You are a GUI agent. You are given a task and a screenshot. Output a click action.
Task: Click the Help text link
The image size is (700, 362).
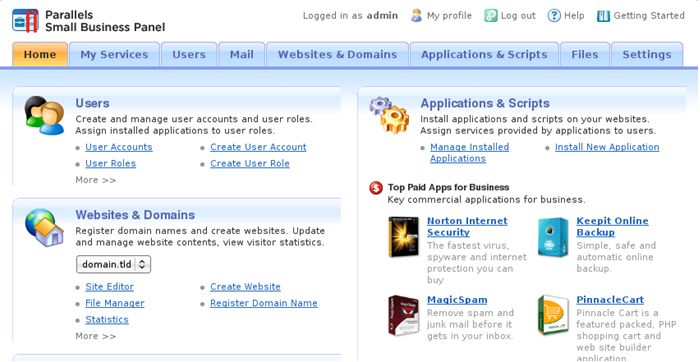point(574,16)
